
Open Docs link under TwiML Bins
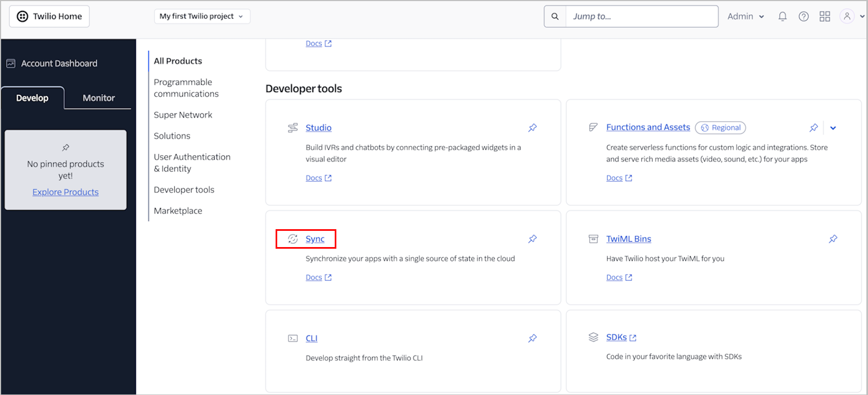click(619, 277)
